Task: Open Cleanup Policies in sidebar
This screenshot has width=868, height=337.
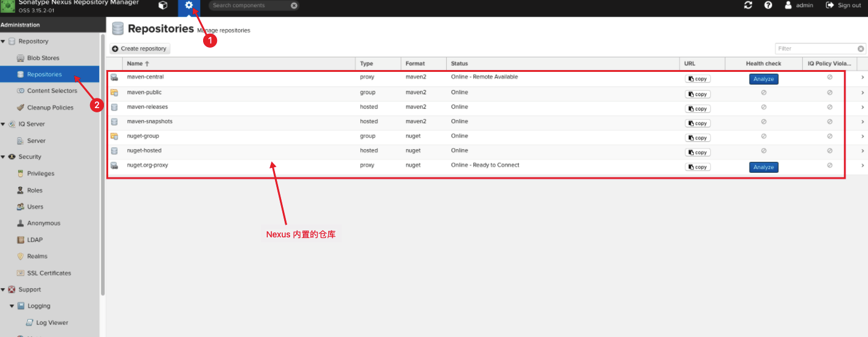Action: pos(50,108)
